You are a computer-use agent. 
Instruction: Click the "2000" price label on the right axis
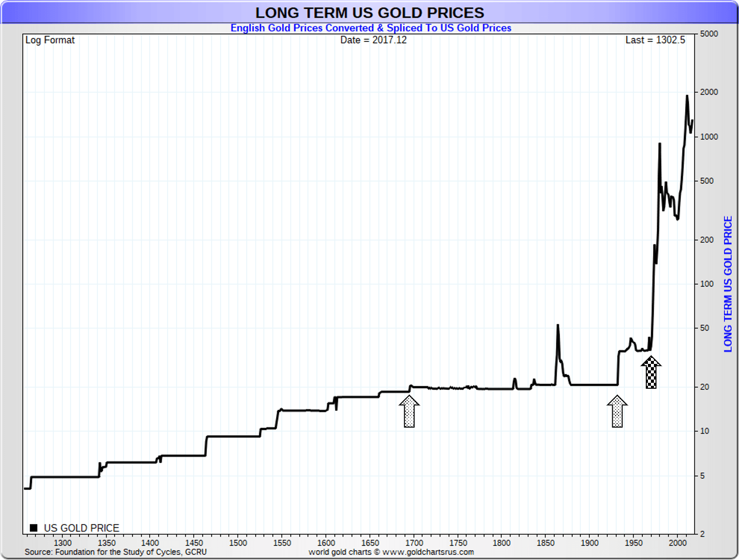coord(709,92)
